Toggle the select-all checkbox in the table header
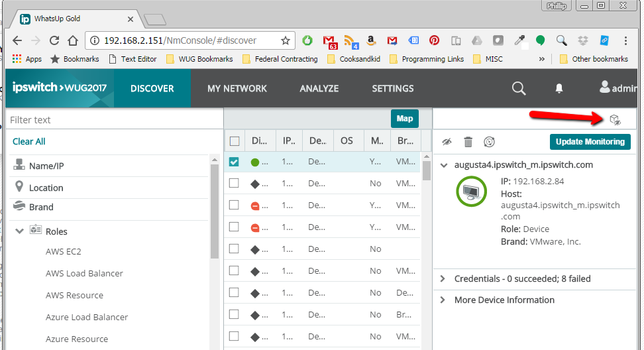 click(235, 141)
